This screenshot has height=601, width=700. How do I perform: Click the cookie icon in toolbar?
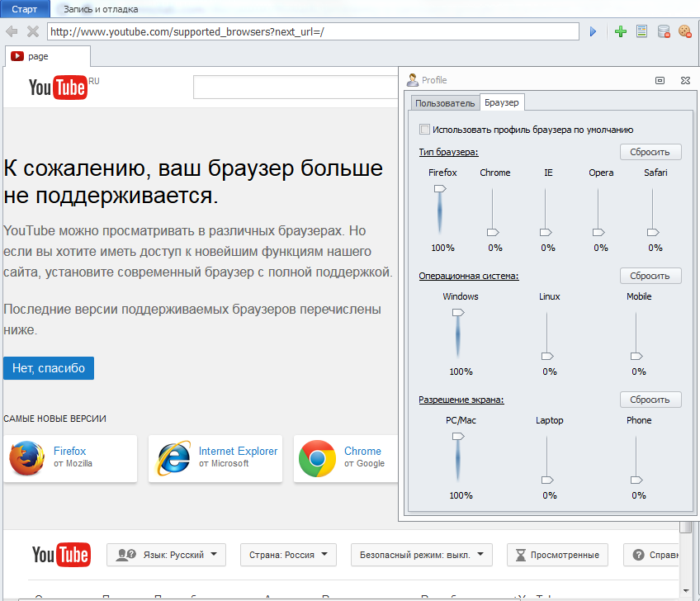coord(685,31)
